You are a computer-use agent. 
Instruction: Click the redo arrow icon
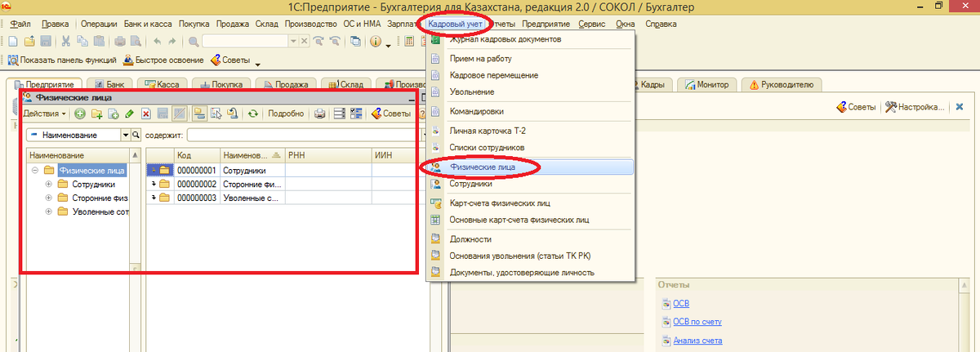(171, 41)
